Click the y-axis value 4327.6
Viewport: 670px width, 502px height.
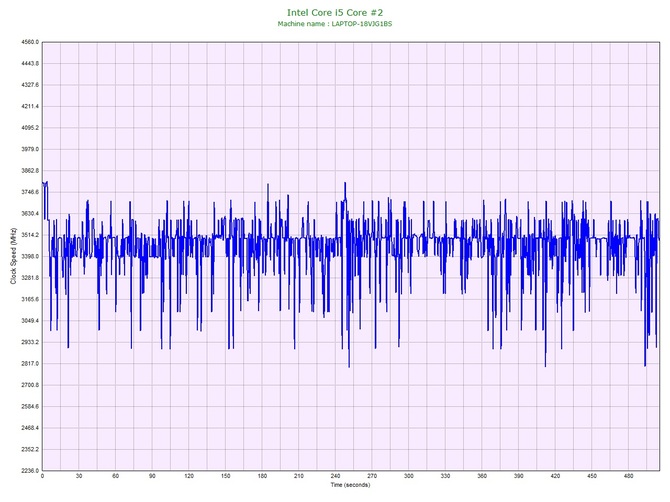pyautogui.click(x=30, y=85)
